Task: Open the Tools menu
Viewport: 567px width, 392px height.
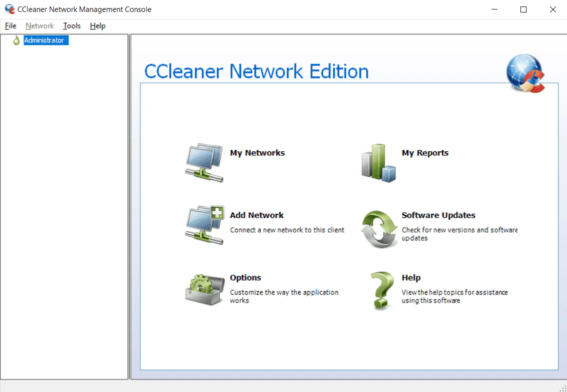Action: [x=71, y=26]
